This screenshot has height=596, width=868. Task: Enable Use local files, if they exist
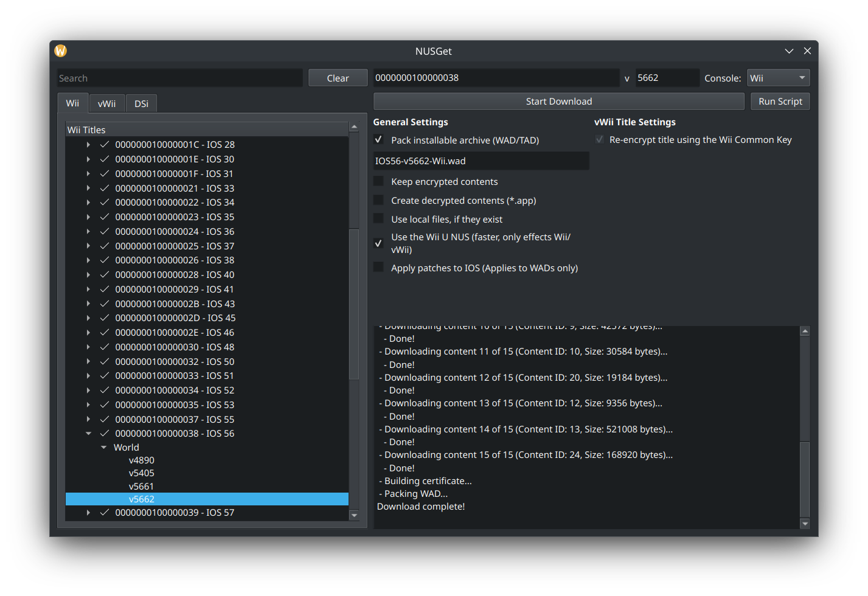pos(378,219)
